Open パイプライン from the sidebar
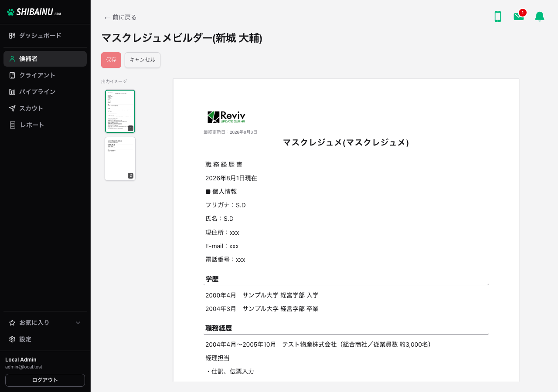This screenshot has width=558, height=392. [x=45, y=92]
